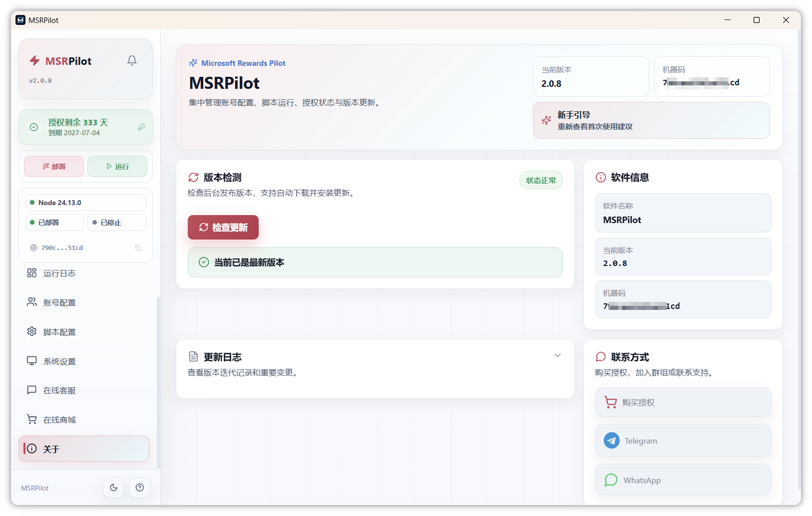Click the refresh icon beside 版本检测
This screenshot has width=812, height=516.
tap(193, 177)
